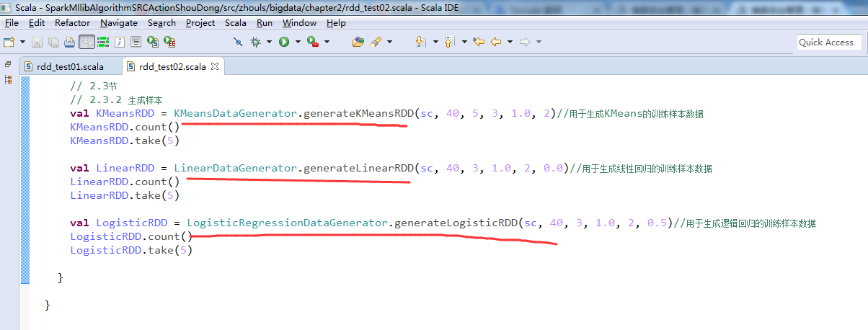Open the Search flashlight dropdown arrow
The width and height of the screenshot is (868, 330).
click(x=389, y=43)
